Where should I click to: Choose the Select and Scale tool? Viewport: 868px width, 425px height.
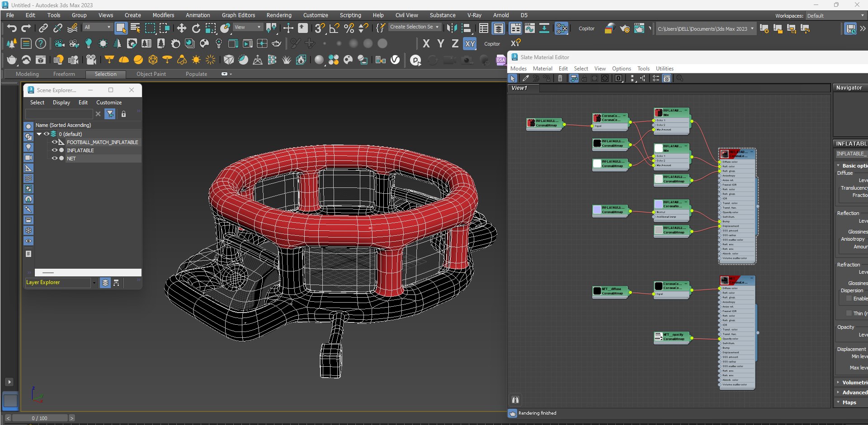click(x=211, y=28)
